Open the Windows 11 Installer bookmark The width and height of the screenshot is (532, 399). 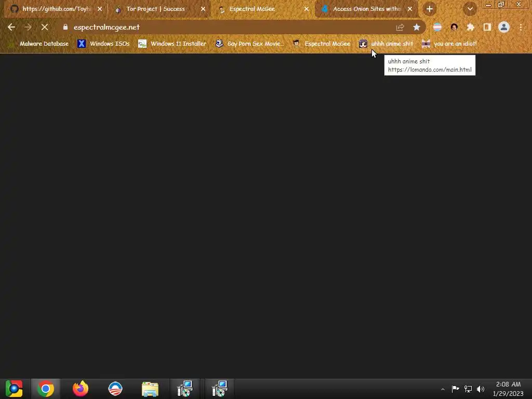point(172,44)
